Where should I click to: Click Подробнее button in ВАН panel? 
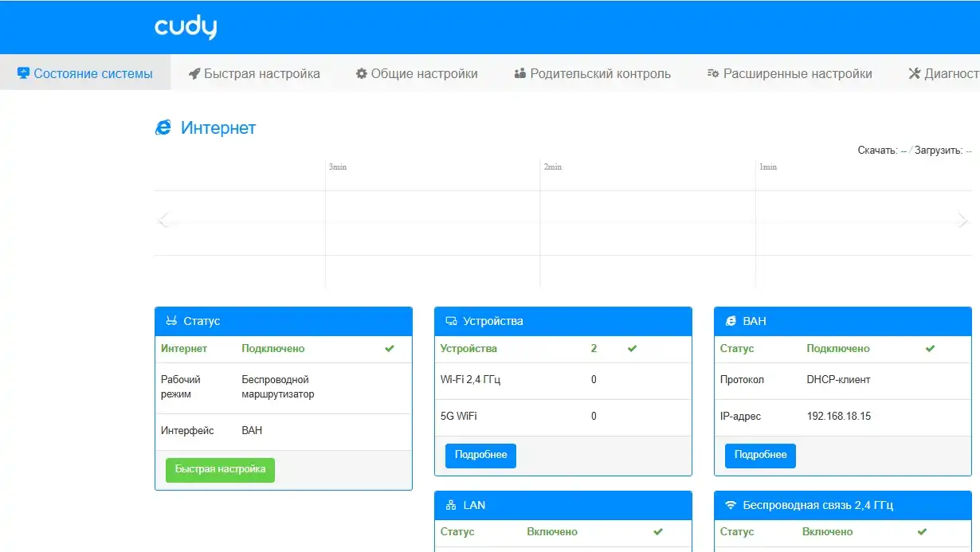coord(760,455)
